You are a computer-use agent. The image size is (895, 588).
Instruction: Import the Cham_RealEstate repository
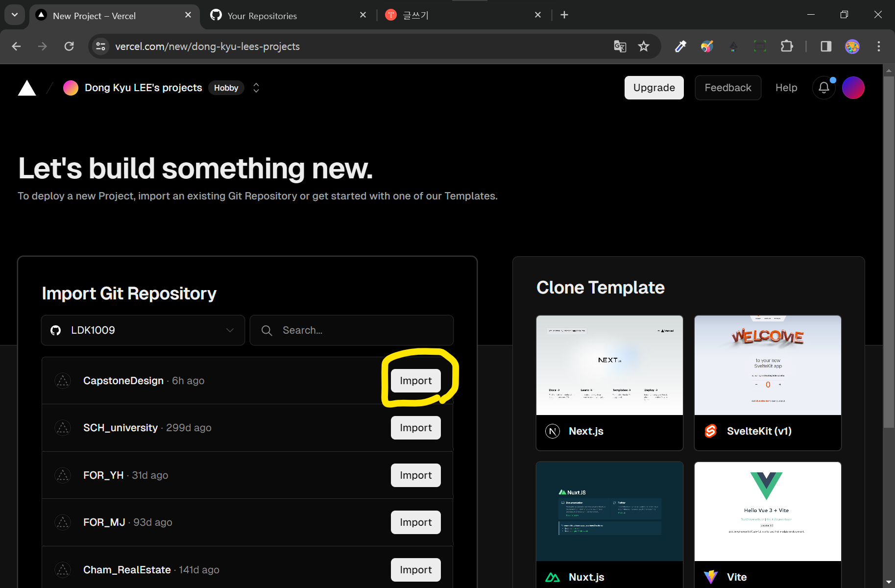point(416,570)
